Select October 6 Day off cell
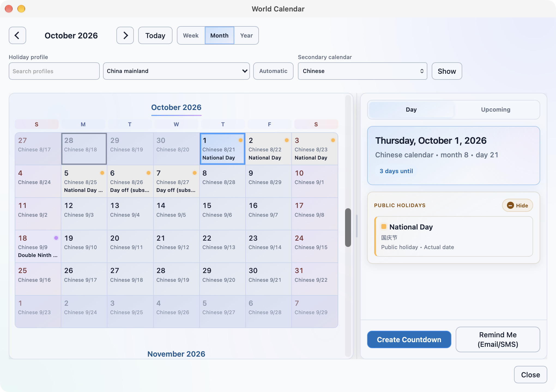 [130, 181]
